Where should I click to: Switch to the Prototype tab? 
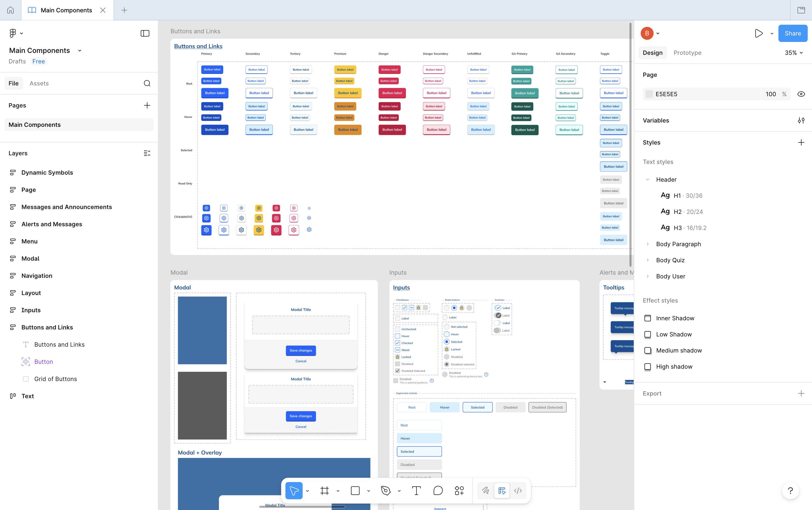(x=687, y=53)
